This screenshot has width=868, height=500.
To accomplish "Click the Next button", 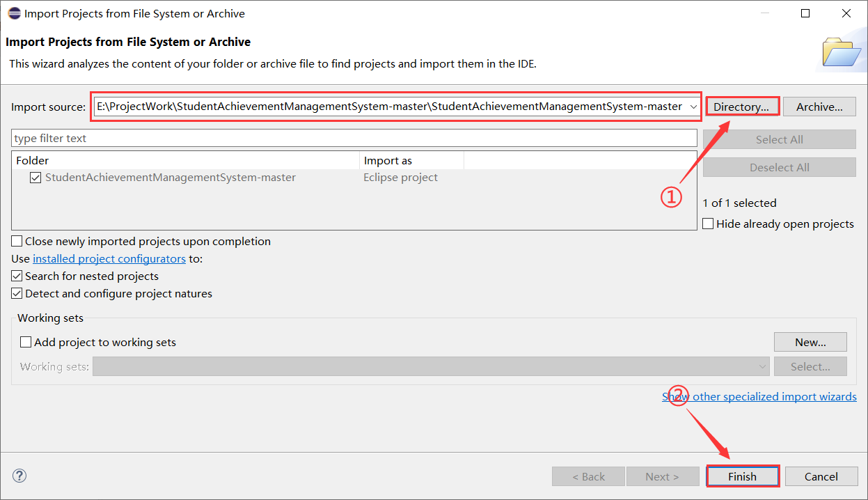I will (x=663, y=476).
